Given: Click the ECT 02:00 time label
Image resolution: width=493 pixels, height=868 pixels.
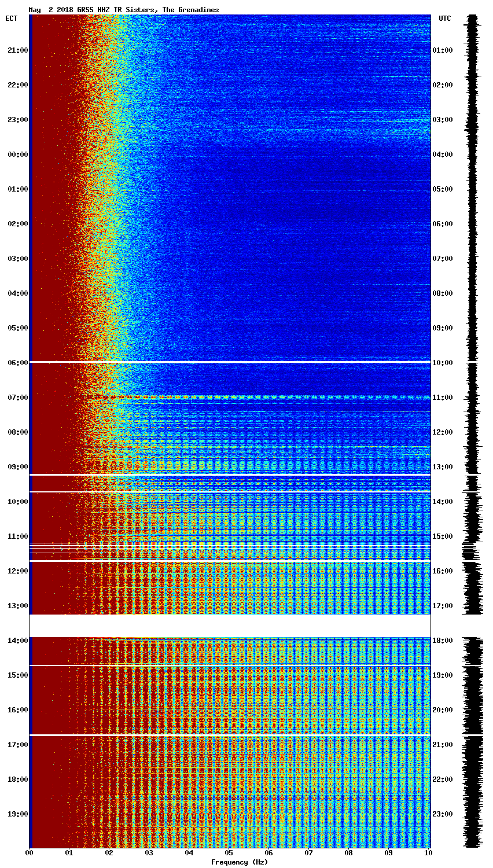Looking at the screenshot, I should 18,224.
